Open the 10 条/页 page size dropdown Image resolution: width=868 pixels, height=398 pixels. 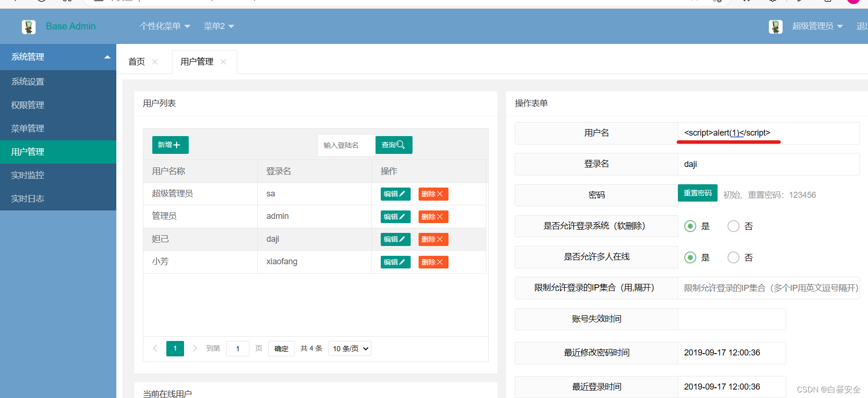point(350,349)
